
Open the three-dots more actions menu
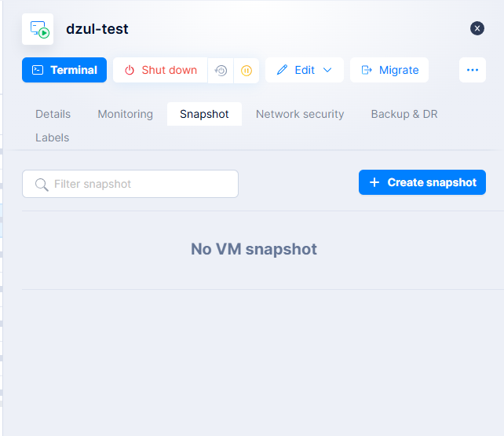coord(472,70)
